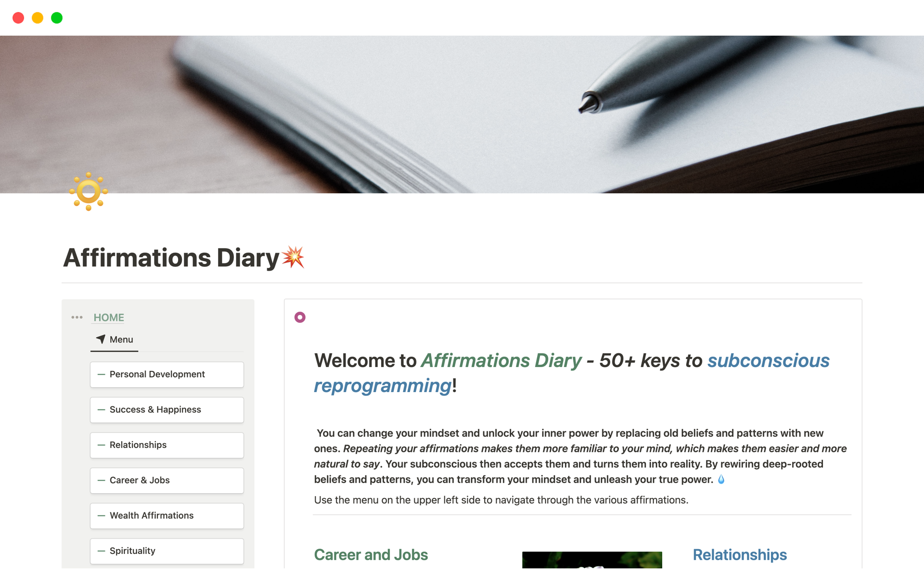Click the dash icon beside Personal Development
Screen dimensions: 924x578
[x=101, y=374]
